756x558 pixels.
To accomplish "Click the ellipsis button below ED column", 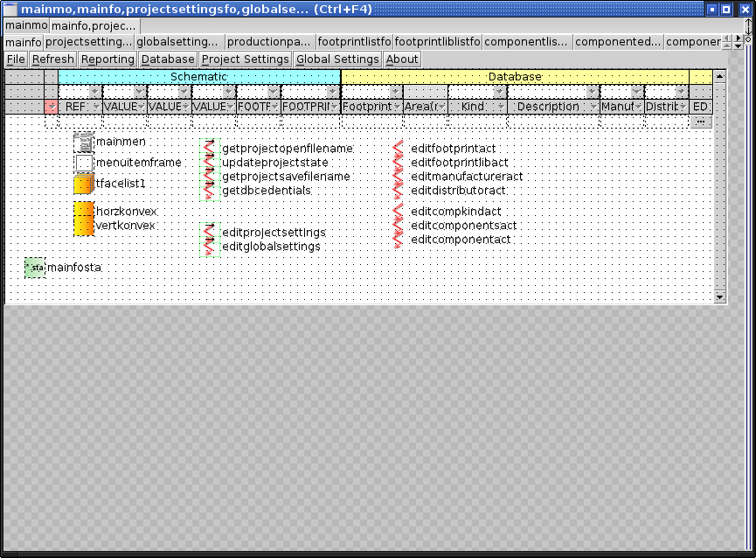I will 700,122.
